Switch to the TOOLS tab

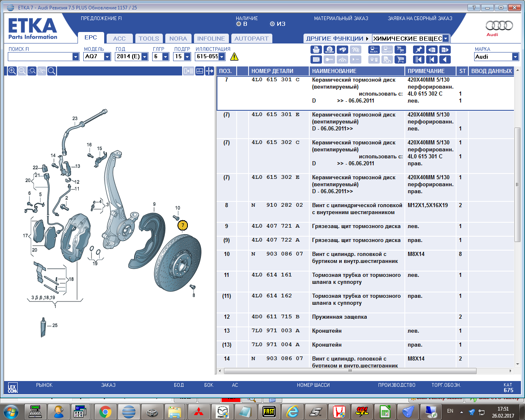point(148,39)
